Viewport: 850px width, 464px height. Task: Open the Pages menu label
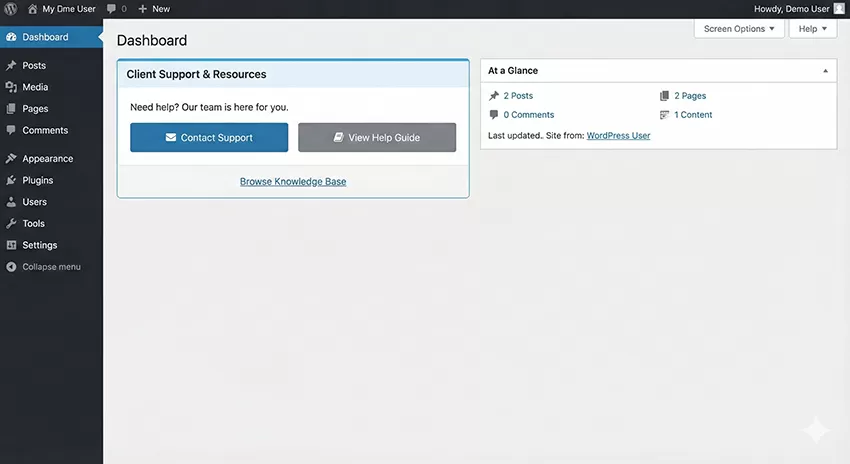pyautogui.click(x=35, y=109)
